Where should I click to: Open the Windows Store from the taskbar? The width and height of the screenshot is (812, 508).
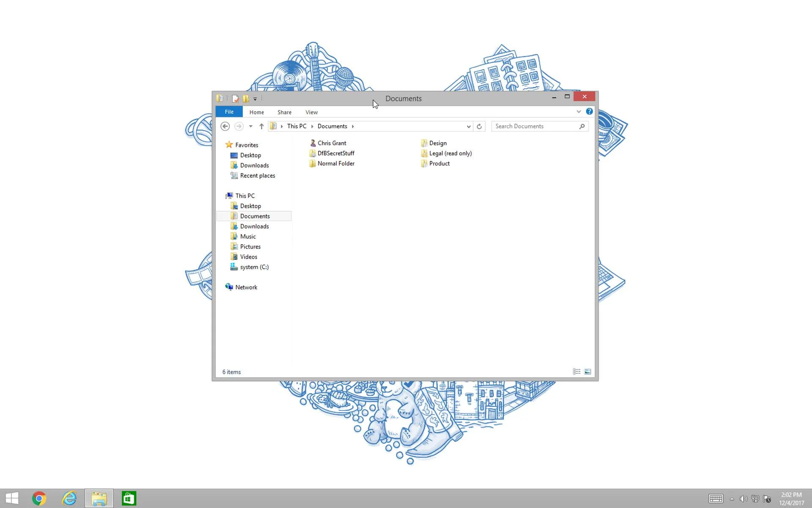(x=129, y=498)
